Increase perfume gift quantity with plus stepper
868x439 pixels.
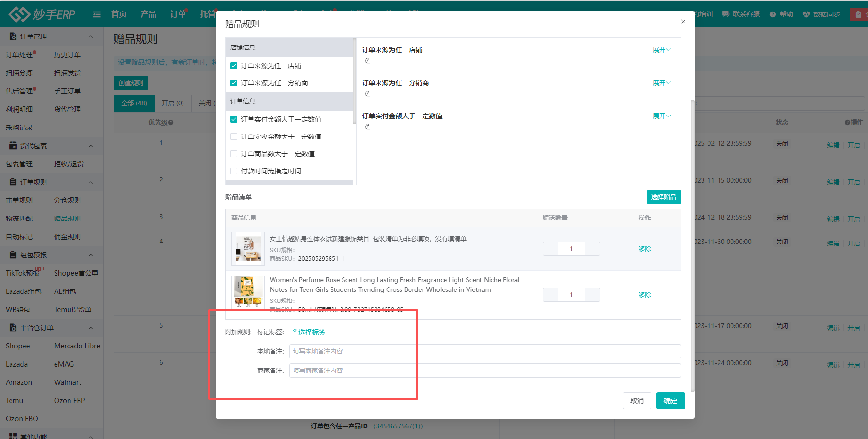click(593, 294)
